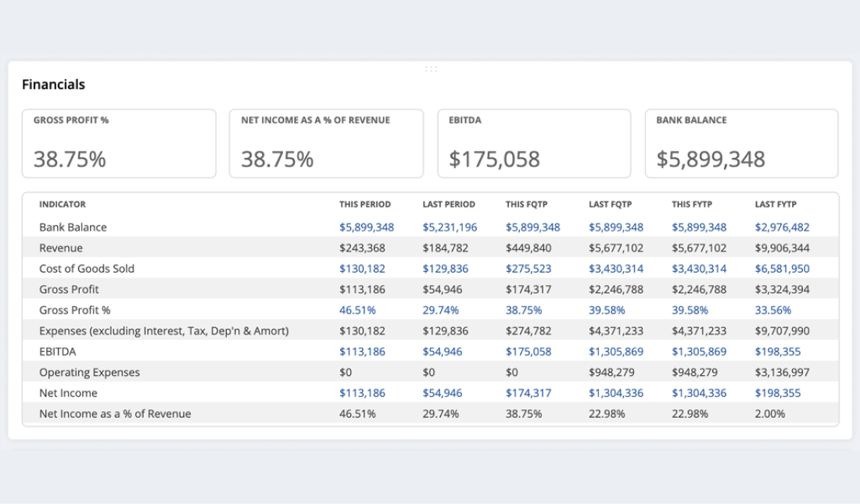Select the Operating Expenses row label
The width and height of the screenshot is (860, 504).
pyautogui.click(x=89, y=372)
